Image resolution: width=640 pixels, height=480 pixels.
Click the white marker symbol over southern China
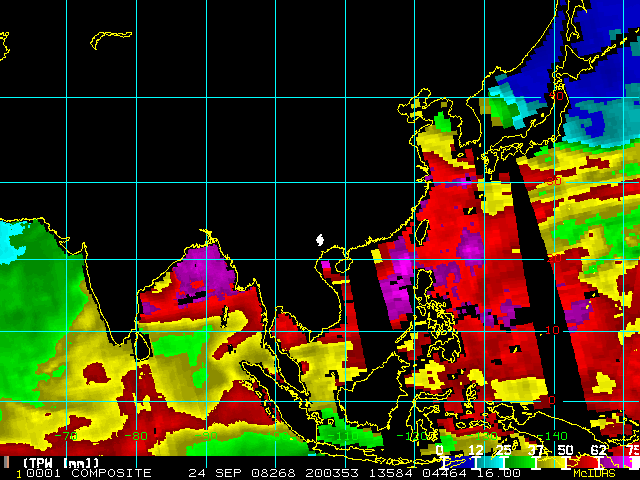click(320, 240)
